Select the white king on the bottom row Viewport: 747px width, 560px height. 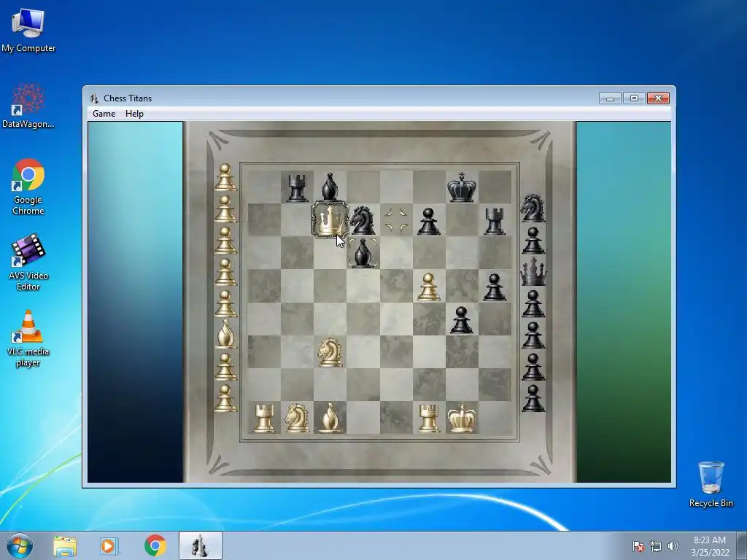tap(462, 417)
